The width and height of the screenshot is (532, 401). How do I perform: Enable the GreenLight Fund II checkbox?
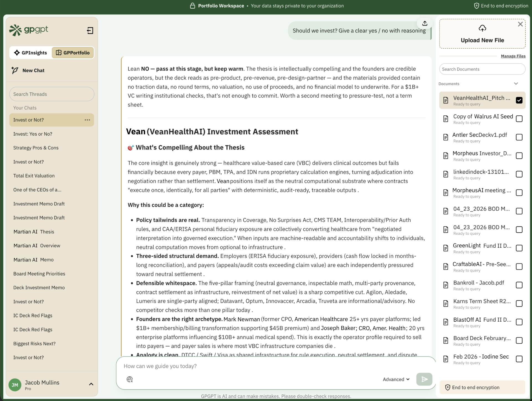[x=519, y=248]
